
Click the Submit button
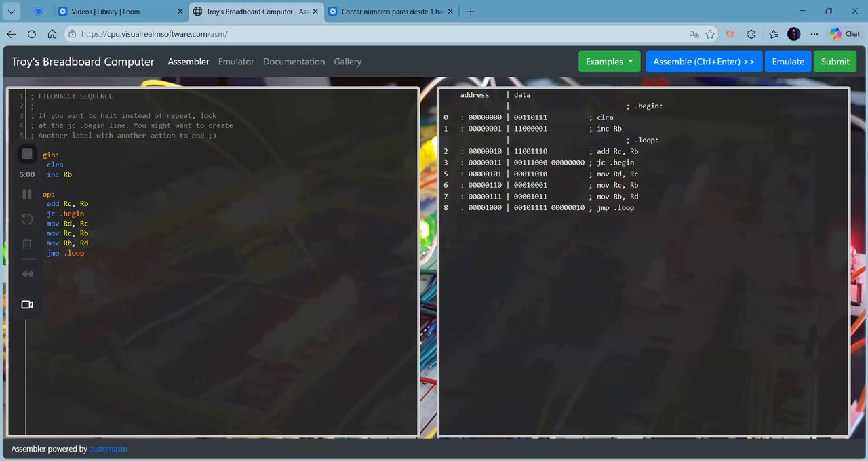click(835, 62)
